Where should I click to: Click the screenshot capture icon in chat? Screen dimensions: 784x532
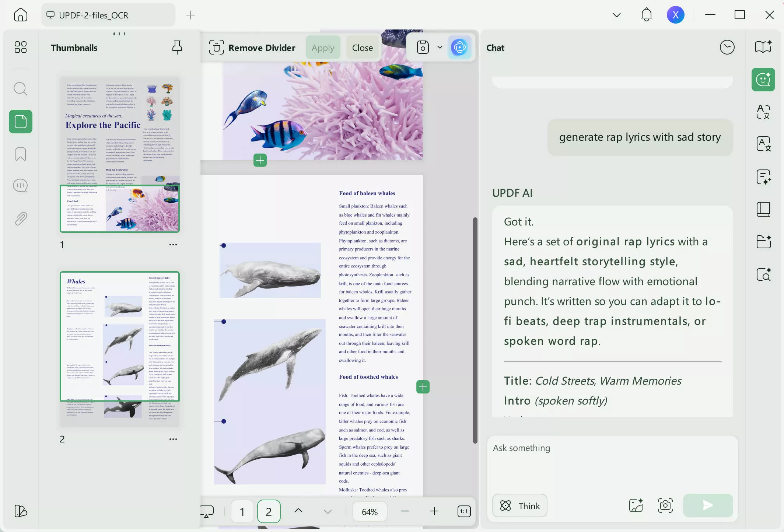(x=665, y=505)
